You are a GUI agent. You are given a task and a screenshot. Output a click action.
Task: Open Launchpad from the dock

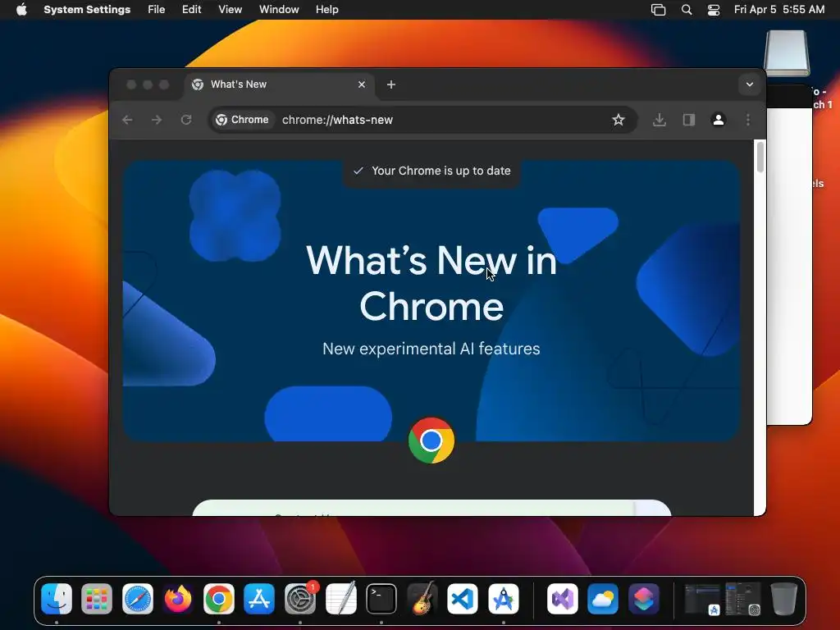pyautogui.click(x=97, y=598)
